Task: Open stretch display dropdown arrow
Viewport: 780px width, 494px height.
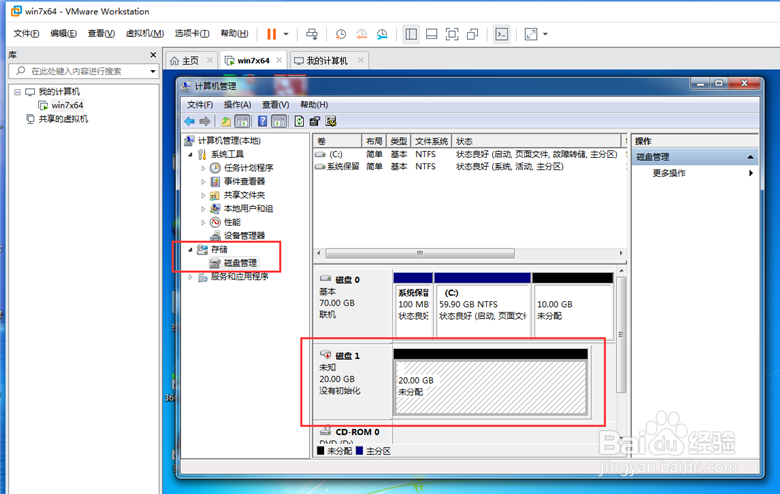Action: [545, 34]
